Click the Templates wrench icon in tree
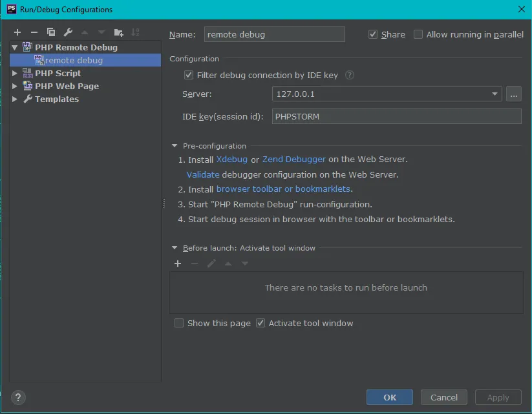This screenshot has width=532, height=414. click(x=28, y=99)
